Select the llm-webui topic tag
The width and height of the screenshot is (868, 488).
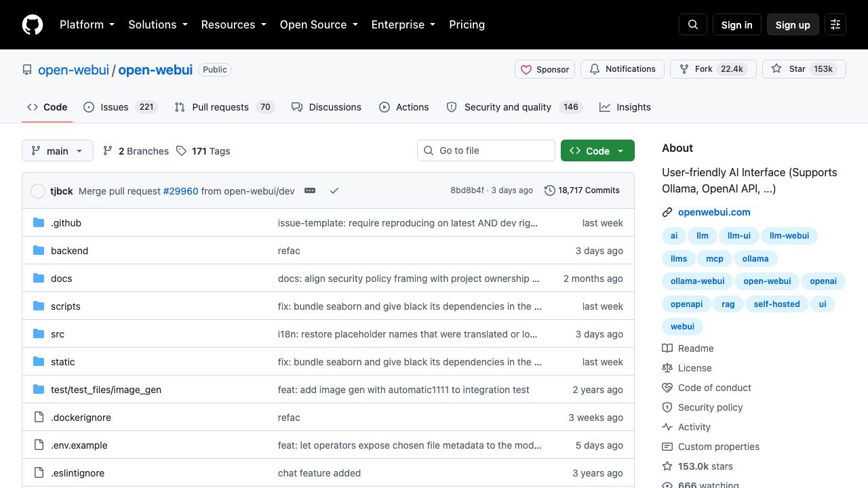click(x=789, y=236)
